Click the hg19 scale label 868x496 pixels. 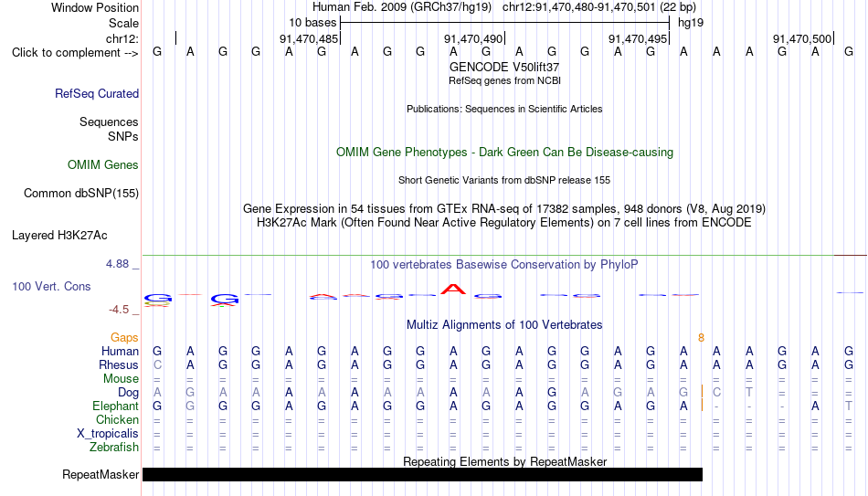[691, 23]
